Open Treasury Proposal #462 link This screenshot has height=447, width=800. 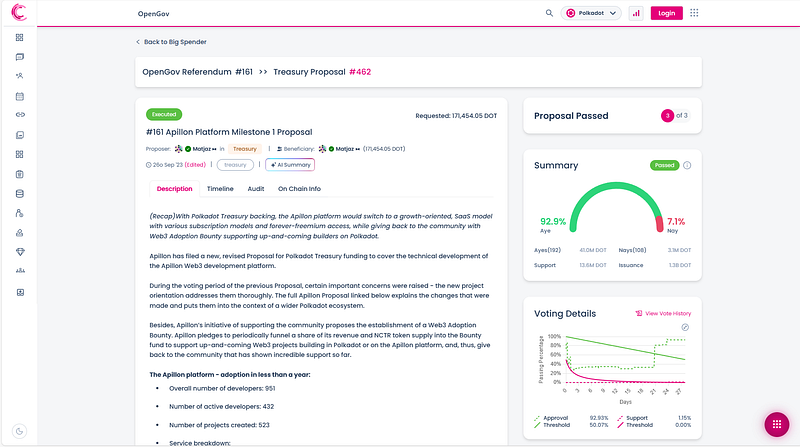pos(322,72)
